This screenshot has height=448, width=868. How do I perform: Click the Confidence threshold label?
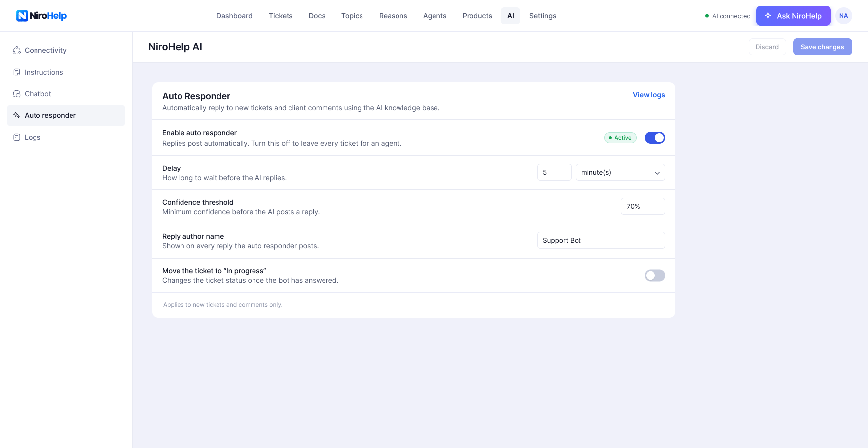pos(198,202)
